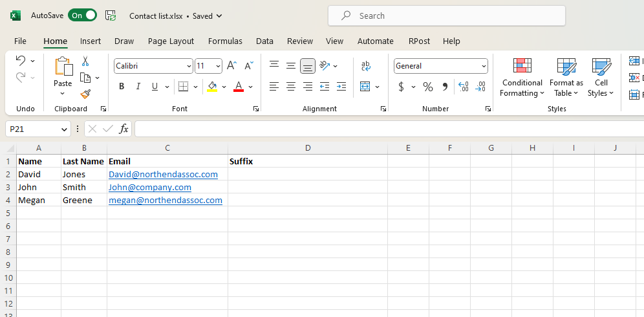
Task: Click the Format Painter brush icon
Action: coord(85,94)
